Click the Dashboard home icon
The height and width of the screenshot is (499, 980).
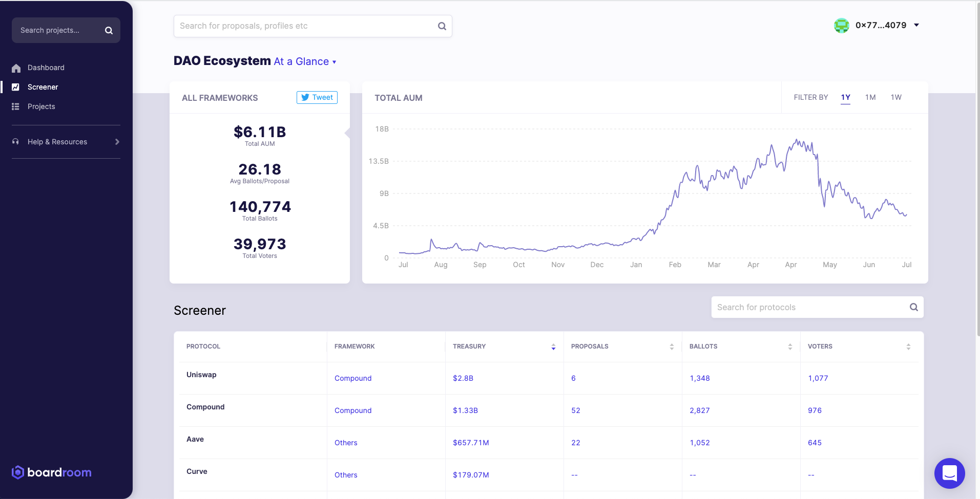point(16,68)
